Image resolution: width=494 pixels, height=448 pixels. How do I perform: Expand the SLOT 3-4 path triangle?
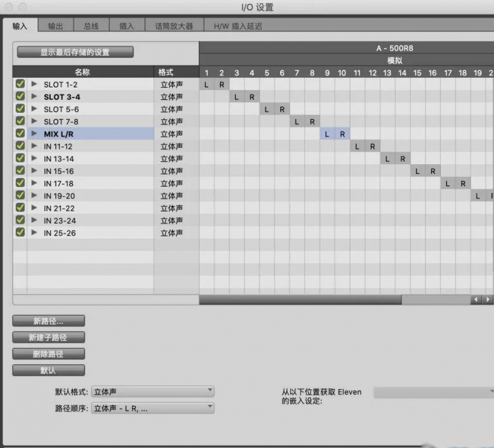pyautogui.click(x=34, y=97)
